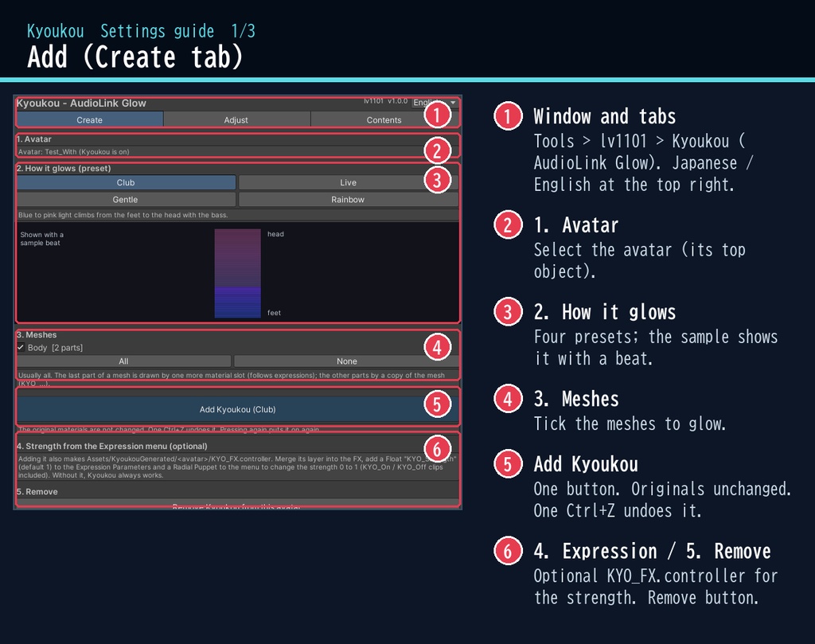Click the 'feet' label beside the preview

274,312
